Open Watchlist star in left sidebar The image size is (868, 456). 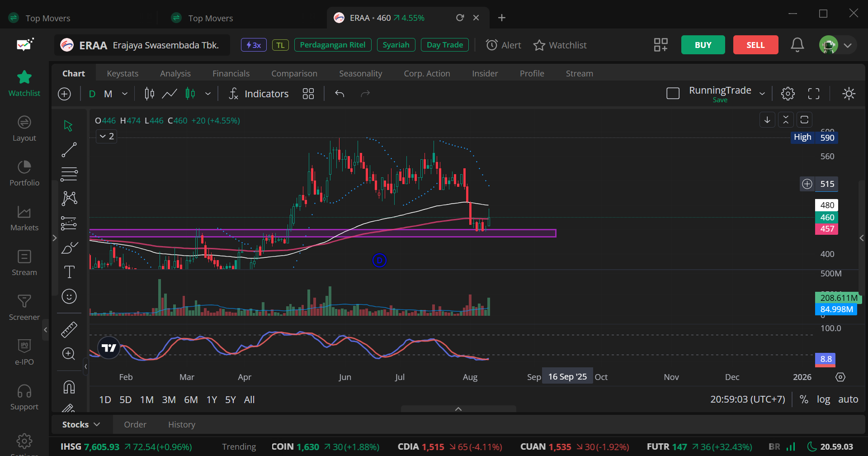(x=24, y=84)
